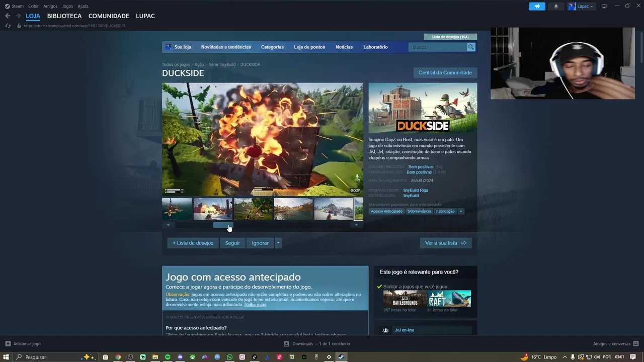Open the Windows Start menu

coord(6,357)
